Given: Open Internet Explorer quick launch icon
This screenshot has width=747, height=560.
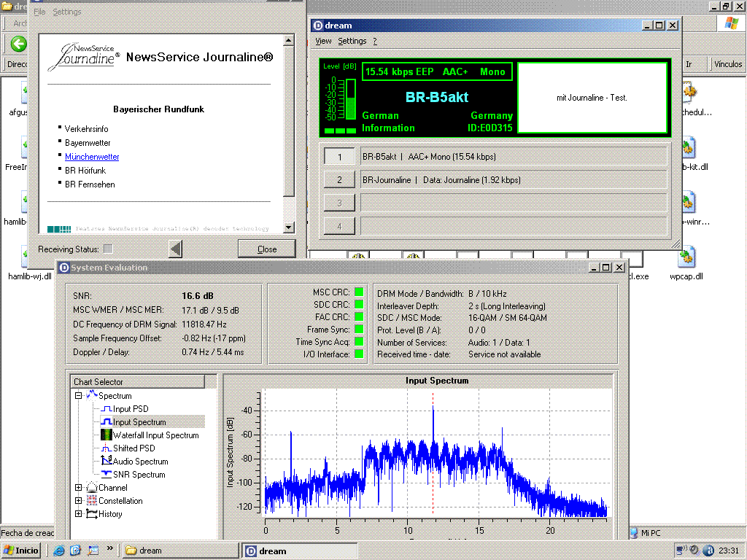Looking at the screenshot, I should (59, 551).
